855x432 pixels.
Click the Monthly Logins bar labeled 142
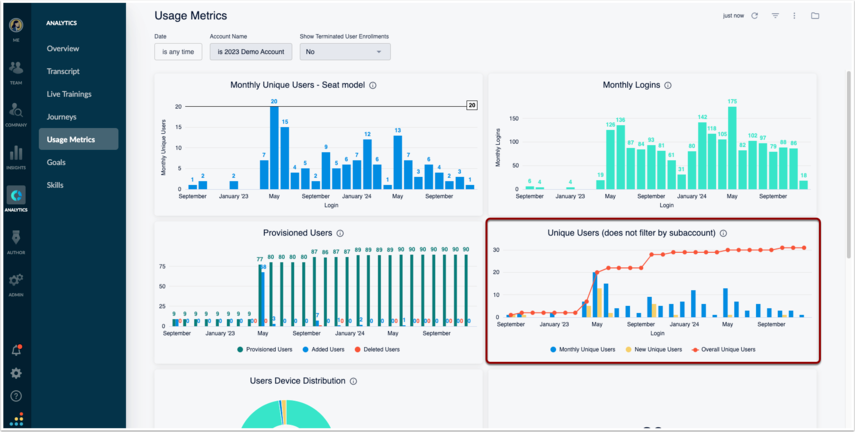[702, 155]
